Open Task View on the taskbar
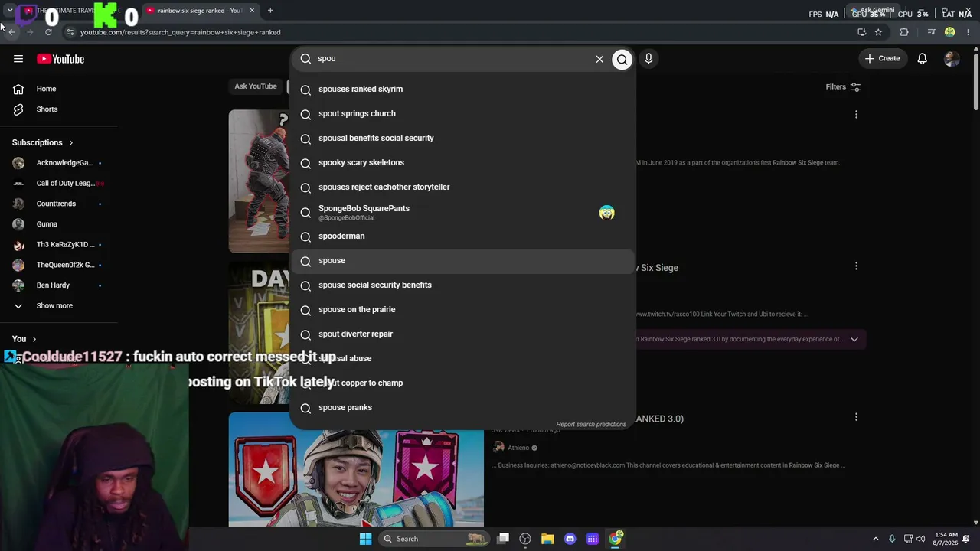The image size is (980, 551). click(x=503, y=539)
